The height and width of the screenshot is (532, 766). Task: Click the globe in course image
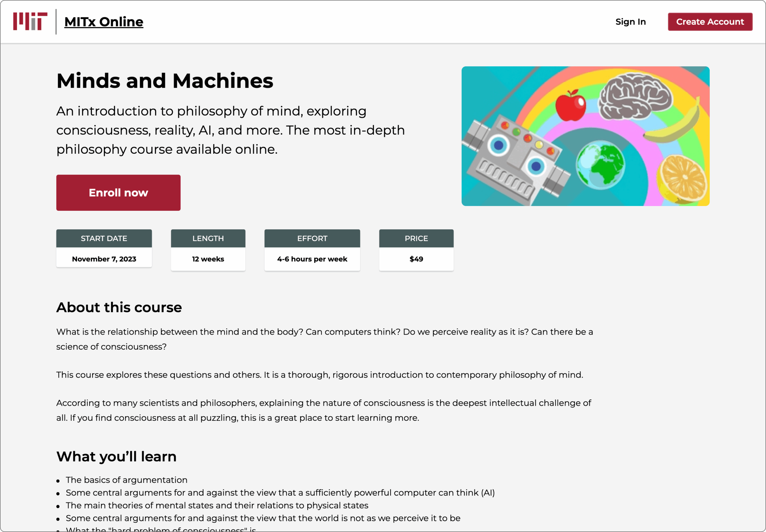pyautogui.click(x=600, y=165)
